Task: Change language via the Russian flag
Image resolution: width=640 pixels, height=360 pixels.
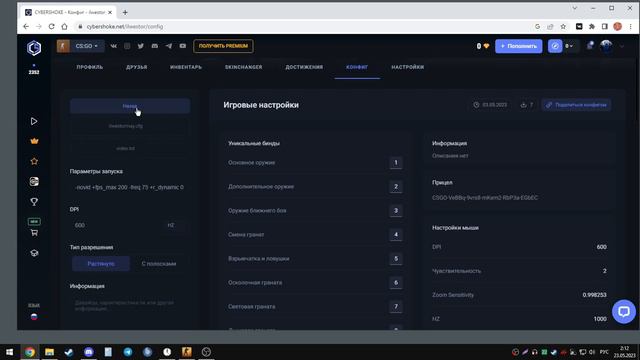Action: tap(34, 317)
